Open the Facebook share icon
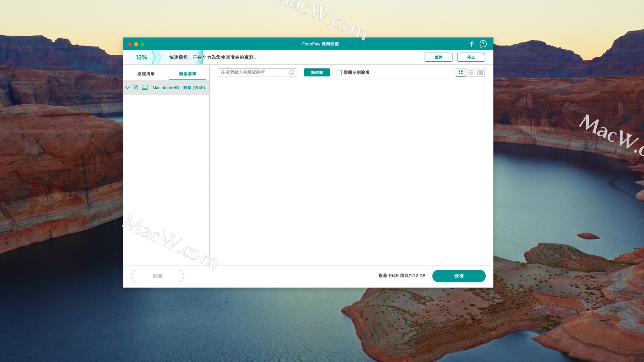Screen dimensions: 644x362 [471, 44]
